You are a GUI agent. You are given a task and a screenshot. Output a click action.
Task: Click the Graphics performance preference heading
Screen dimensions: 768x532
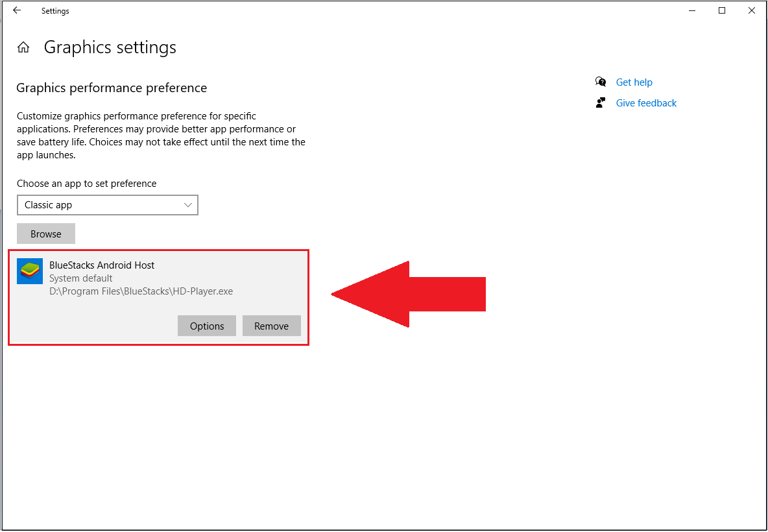coord(112,88)
